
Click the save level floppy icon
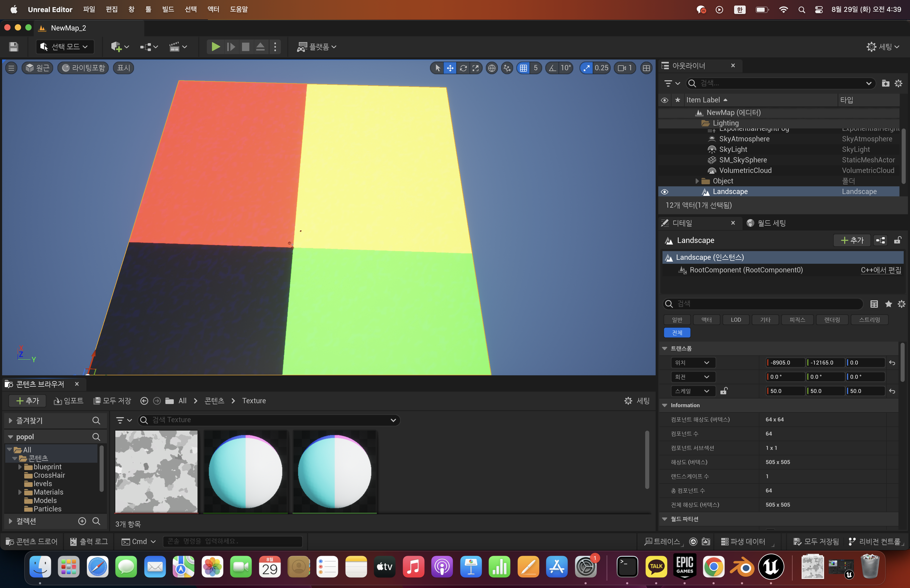click(14, 47)
